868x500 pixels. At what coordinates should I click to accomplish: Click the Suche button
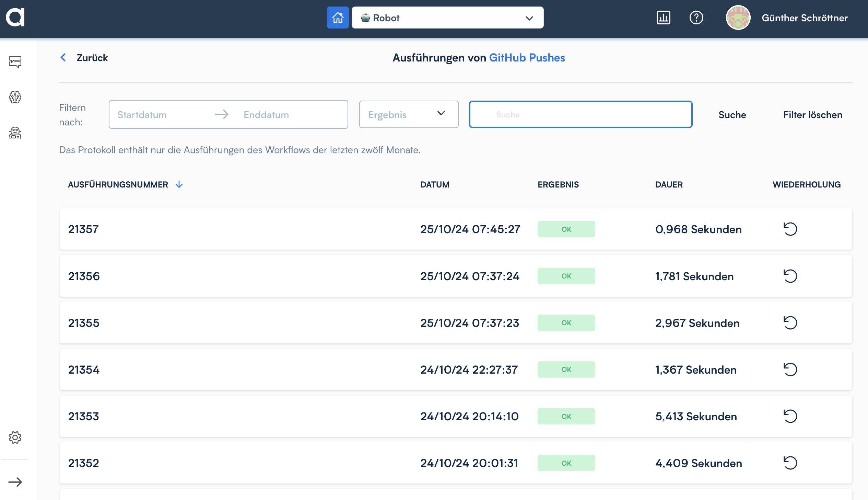tap(732, 115)
